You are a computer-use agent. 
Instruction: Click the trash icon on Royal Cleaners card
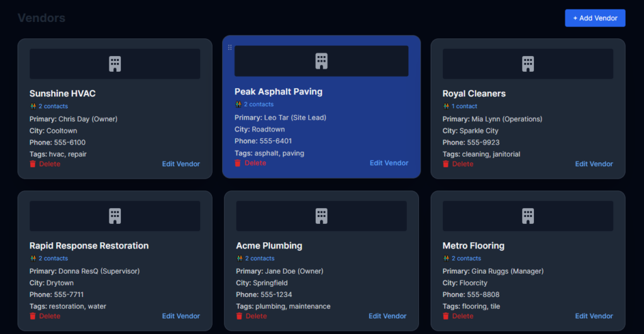[x=446, y=164]
